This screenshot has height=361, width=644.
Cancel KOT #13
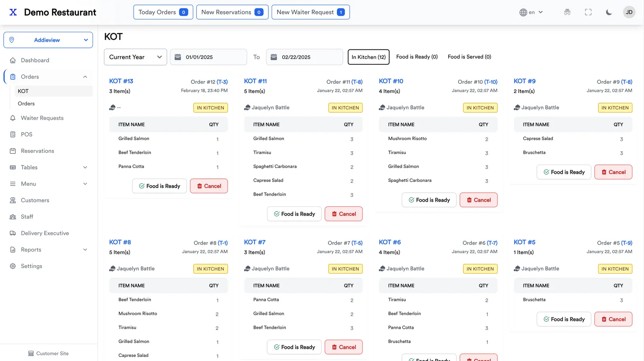coord(209,186)
